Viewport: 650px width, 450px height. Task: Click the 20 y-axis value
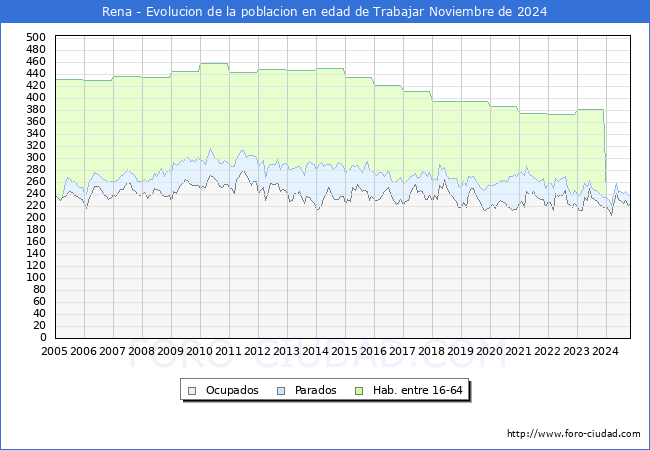tap(40, 326)
